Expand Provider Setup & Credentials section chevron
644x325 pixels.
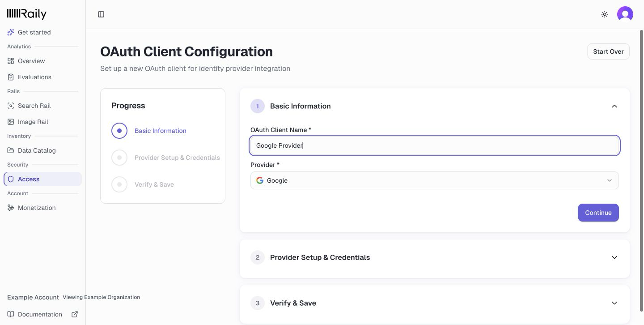click(x=614, y=257)
